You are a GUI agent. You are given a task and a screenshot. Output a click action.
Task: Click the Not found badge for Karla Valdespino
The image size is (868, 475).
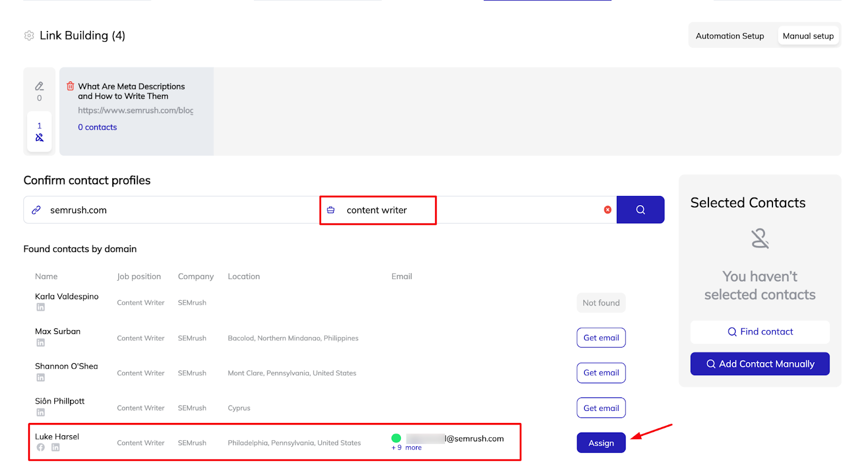coord(601,303)
